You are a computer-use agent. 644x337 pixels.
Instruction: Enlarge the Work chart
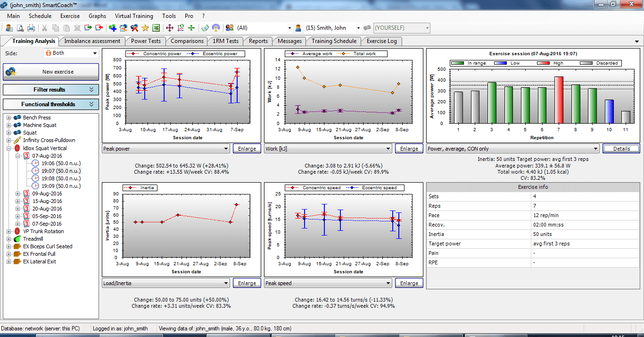coord(409,148)
